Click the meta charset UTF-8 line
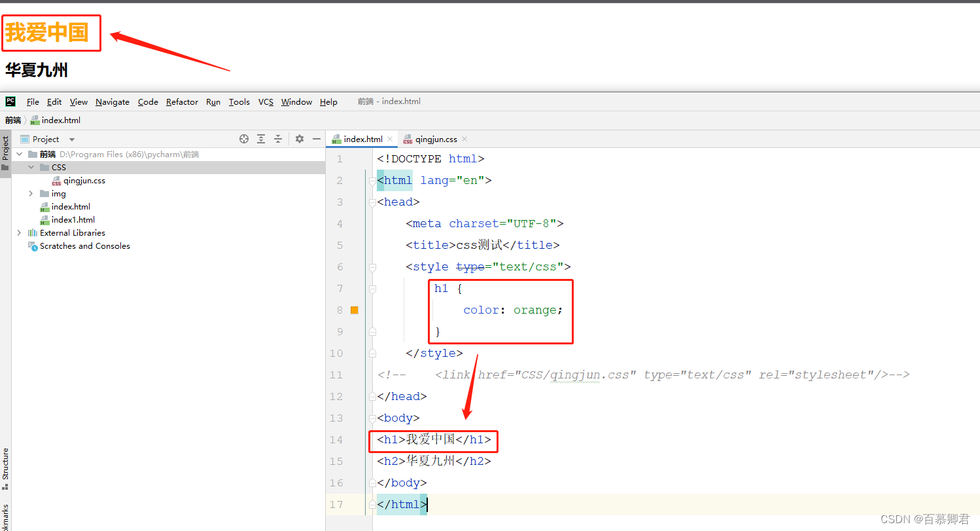Image resolution: width=980 pixels, height=531 pixels. point(485,224)
